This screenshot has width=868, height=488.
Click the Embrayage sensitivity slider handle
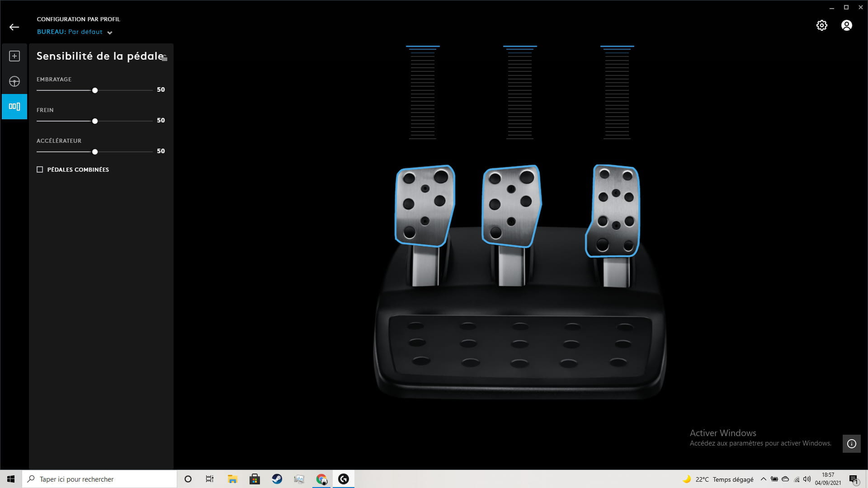tap(95, 90)
